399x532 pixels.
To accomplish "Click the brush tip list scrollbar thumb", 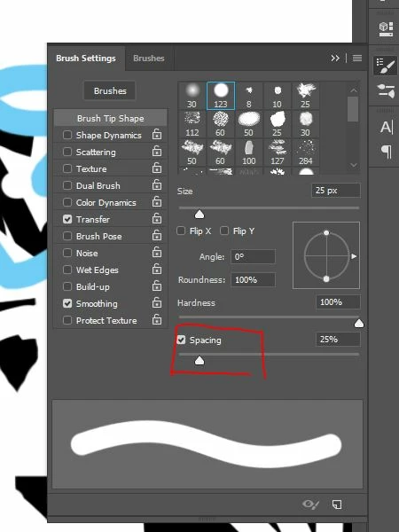I will click(x=353, y=109).
